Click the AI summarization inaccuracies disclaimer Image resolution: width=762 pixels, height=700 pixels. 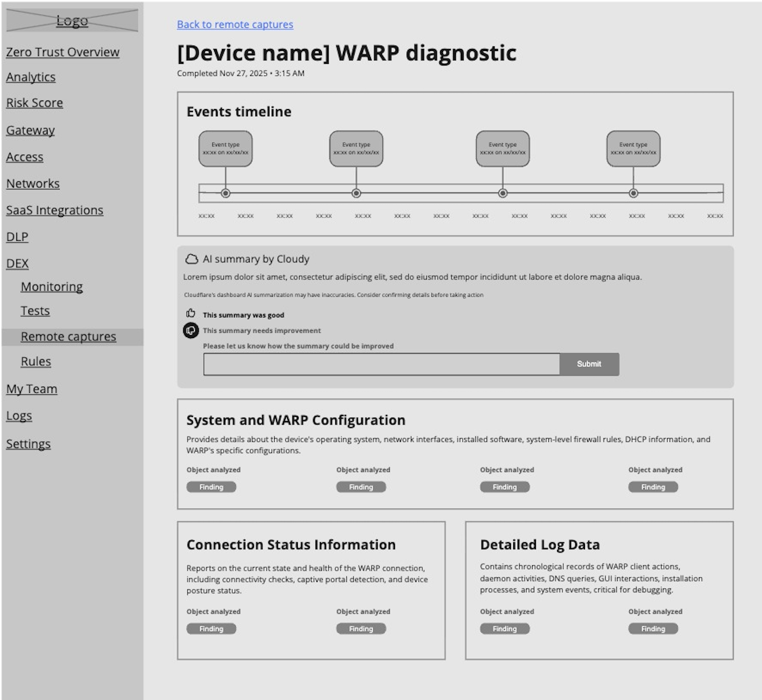tap(334, 295)
